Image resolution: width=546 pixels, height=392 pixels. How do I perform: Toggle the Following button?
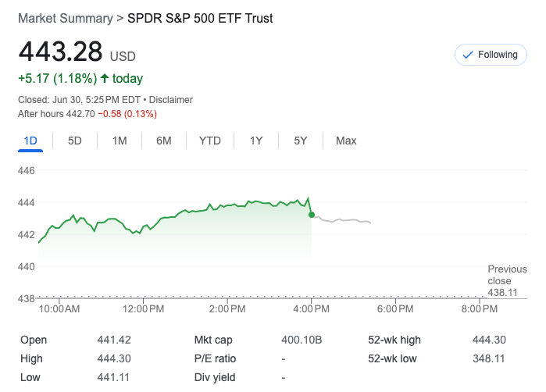(x=490, y=55)
